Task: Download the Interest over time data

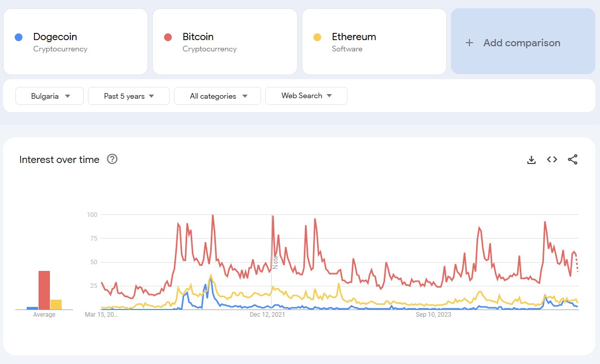Action: (x=531, y=159)
